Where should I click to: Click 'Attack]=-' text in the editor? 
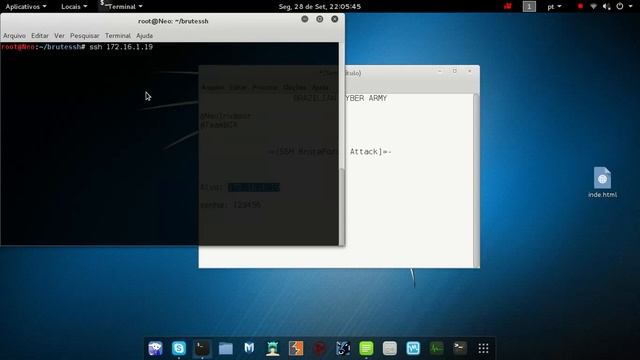click(371, 152)
